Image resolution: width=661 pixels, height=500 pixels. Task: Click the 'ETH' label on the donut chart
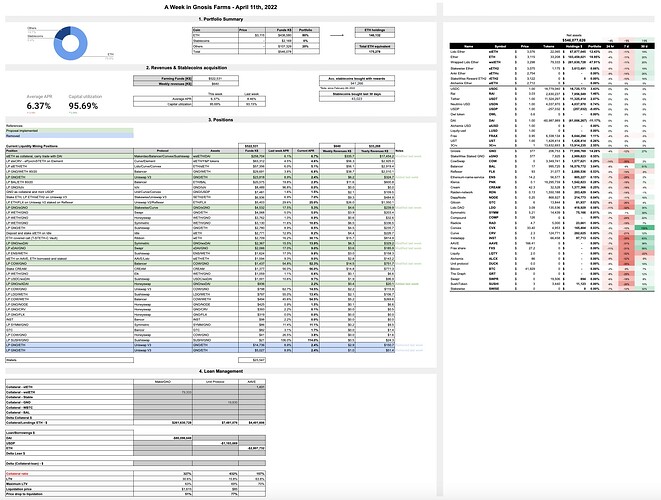110,54
